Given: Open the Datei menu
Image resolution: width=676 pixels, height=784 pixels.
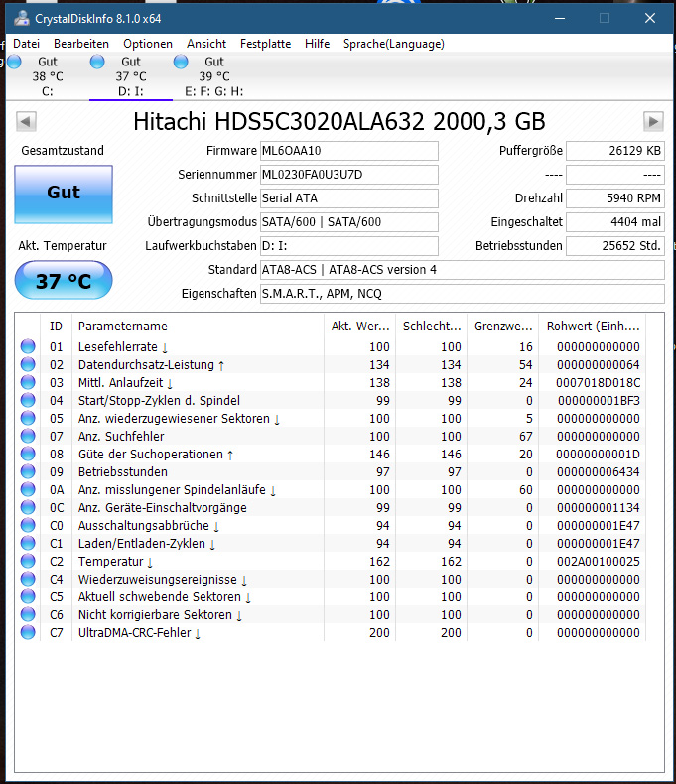Looking at the screenshot, I should tap(26, 44).
